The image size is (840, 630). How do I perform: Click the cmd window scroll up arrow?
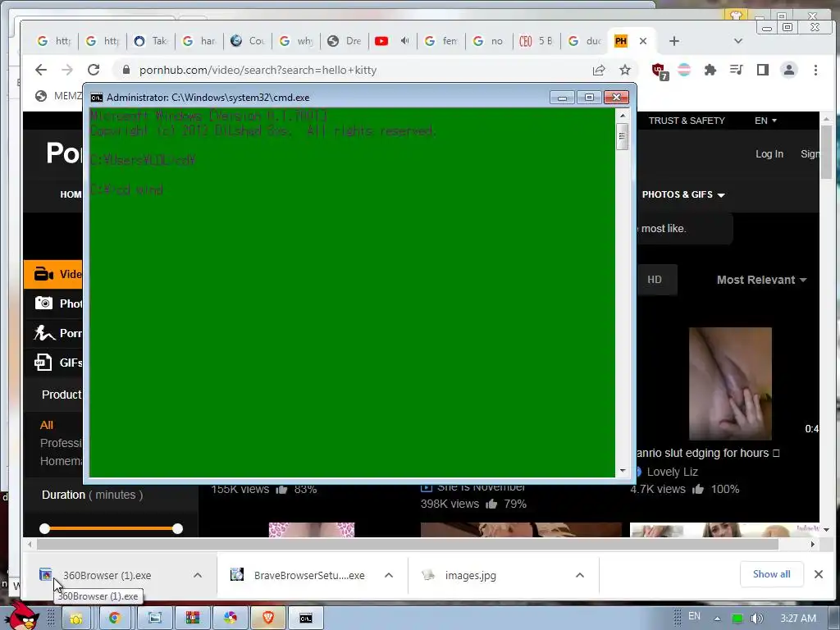click(622, 115)
